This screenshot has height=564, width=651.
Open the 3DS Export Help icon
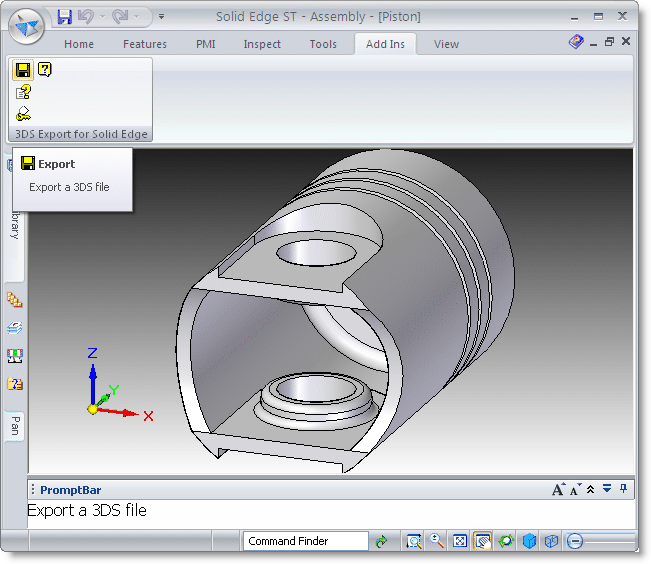click(44, 69)
